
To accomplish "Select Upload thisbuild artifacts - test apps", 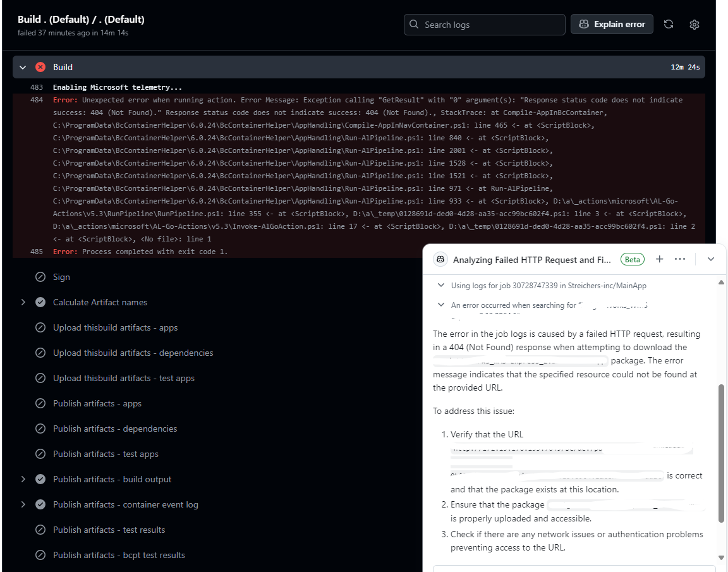I will [x=123, y=379].
